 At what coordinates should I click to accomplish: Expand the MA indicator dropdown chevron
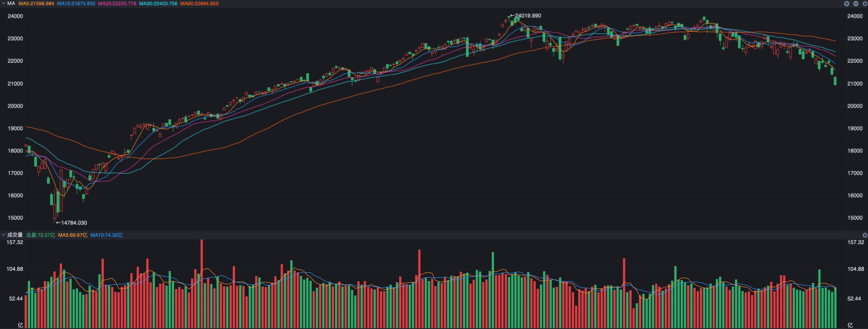tap(3, 3)
